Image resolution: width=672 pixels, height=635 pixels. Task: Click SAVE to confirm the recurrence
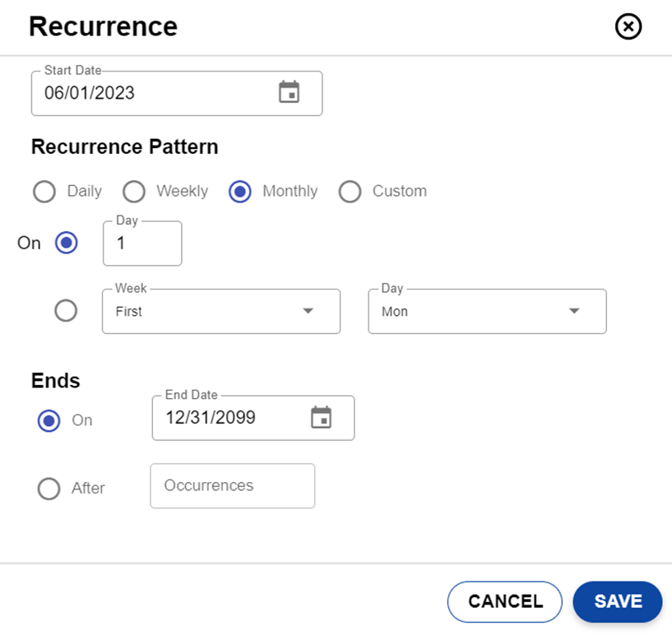(617, 601)
